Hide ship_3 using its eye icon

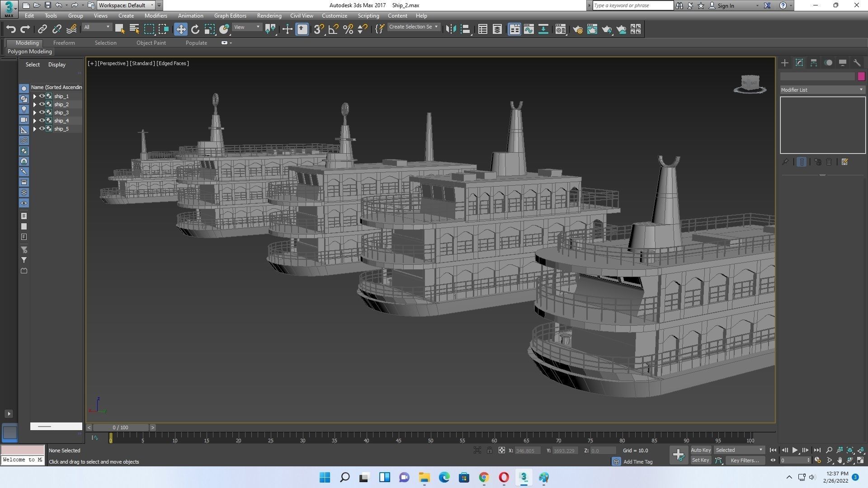[42, 113]
